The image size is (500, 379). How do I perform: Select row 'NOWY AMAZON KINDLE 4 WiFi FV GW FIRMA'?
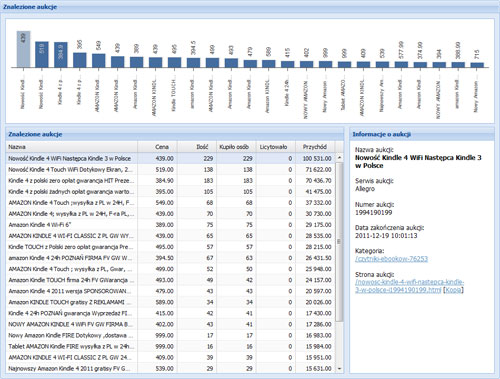point(170,324)
